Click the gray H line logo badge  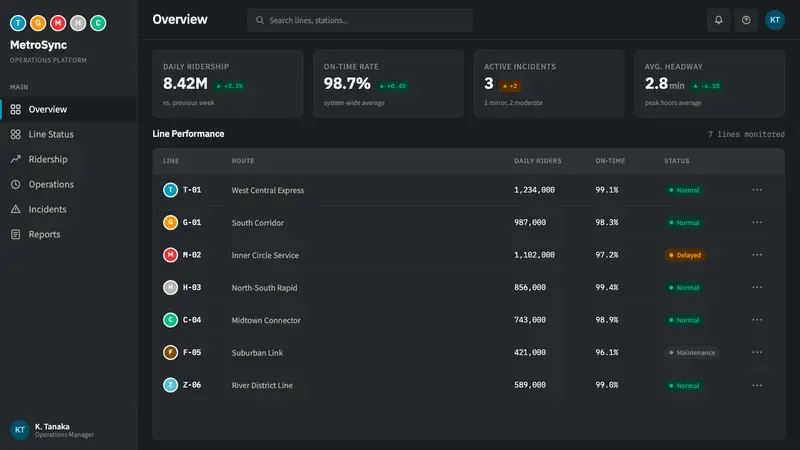click(x=78, y=23)
